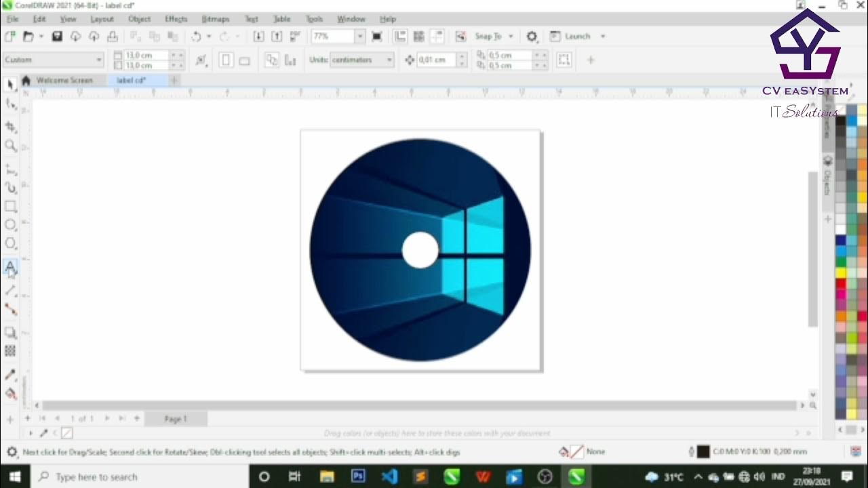This screenshot has width=868, height=488.
Task: Select the Connector tool
Action: click(x=10, y=309)
